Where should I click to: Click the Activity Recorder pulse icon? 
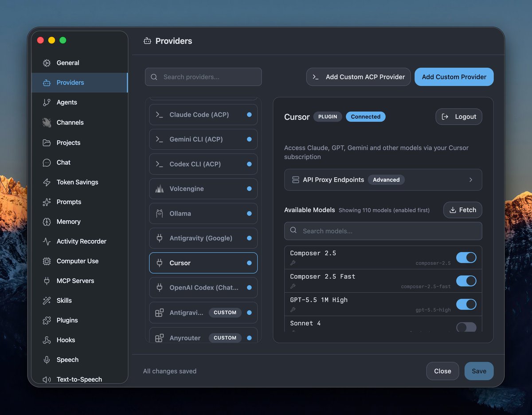[x=47, y=241]
